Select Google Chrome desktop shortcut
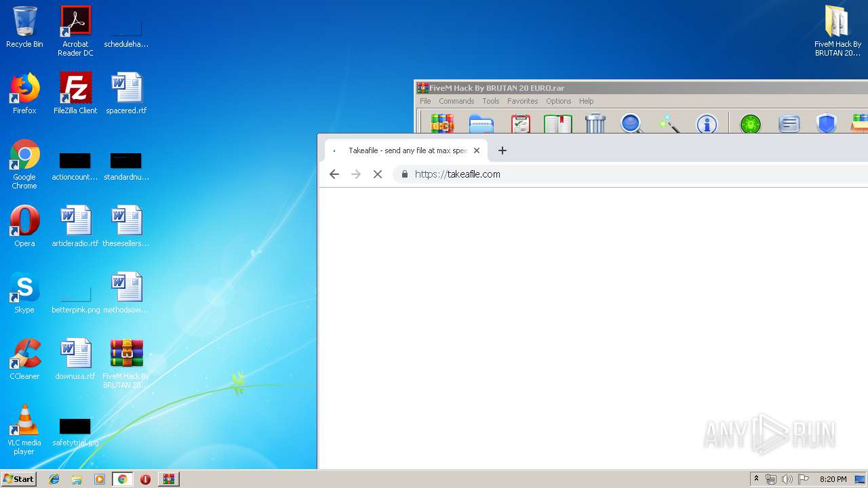 [24, 165]
